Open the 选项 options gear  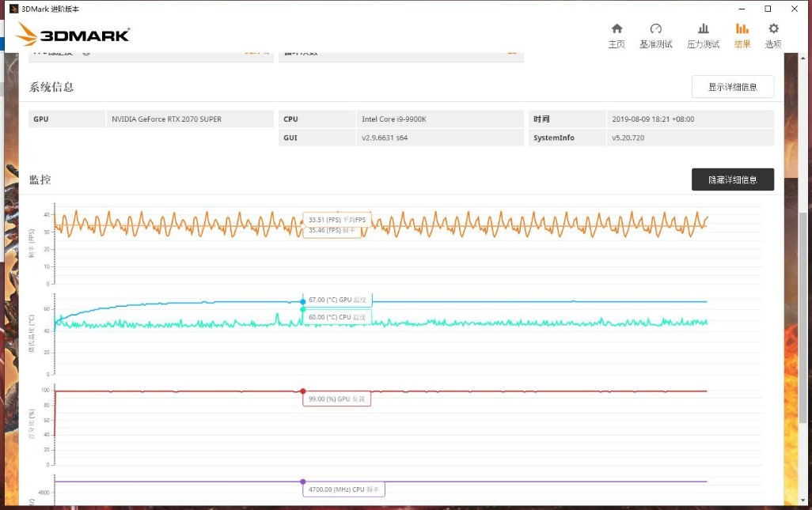773,36
